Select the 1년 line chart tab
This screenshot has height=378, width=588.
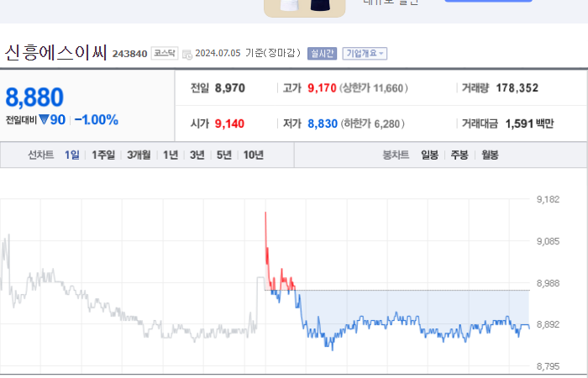[171, 155]
